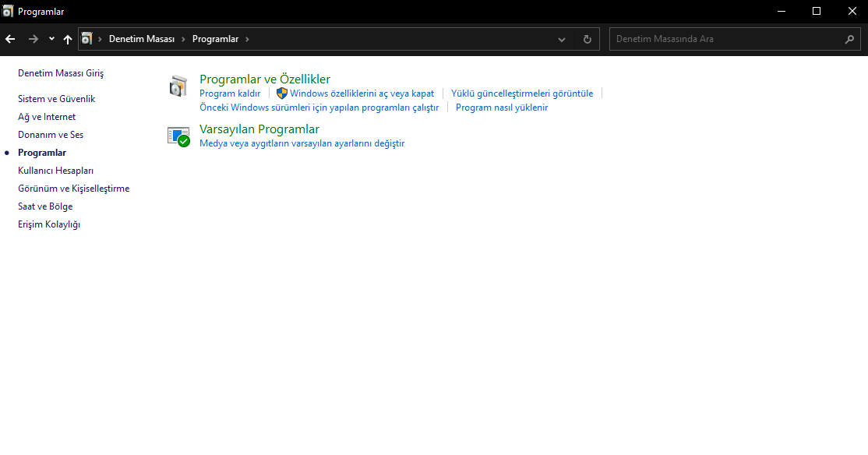This screenshot has width=868, height=455.
Task: Expand the chevron after Denetim Masası
Action: pyautogui.click(x=183, y=39)
